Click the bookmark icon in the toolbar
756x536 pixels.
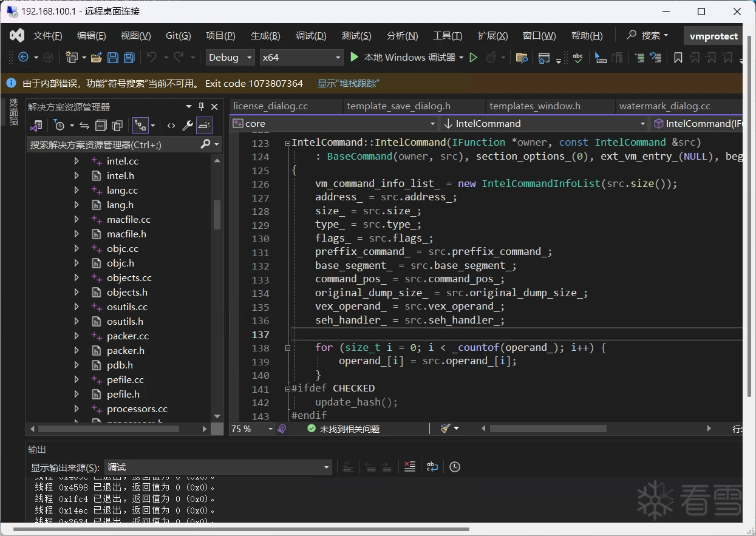tap(678, 58)
